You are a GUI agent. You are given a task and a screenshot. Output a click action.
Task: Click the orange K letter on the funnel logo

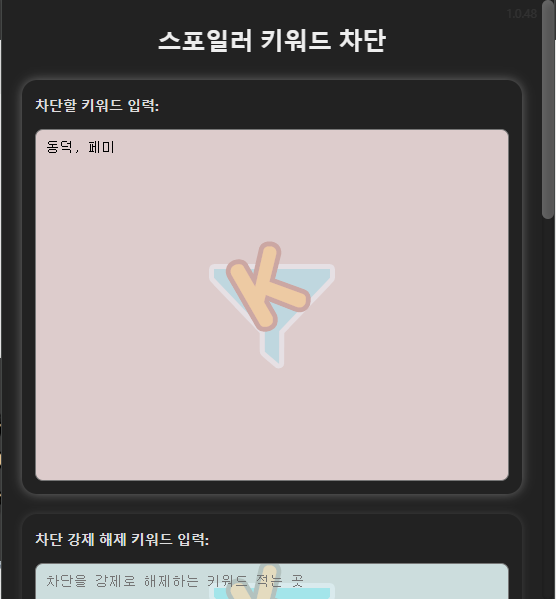[267, 287]
